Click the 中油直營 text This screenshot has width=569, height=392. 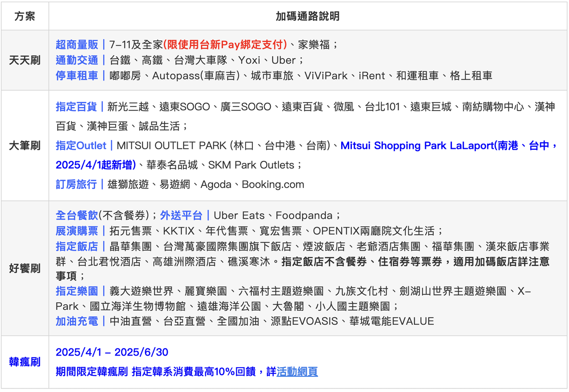pos(131,321)
